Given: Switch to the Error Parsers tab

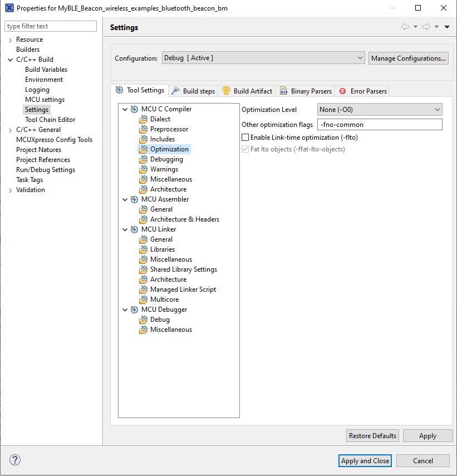Looking at the screenshot, I should point(363,91).
